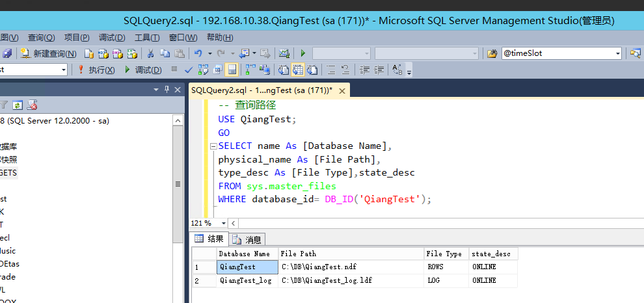Click the 新建查询 (New Query) button
The image size is (644, 303).
(x=49, y=53)
